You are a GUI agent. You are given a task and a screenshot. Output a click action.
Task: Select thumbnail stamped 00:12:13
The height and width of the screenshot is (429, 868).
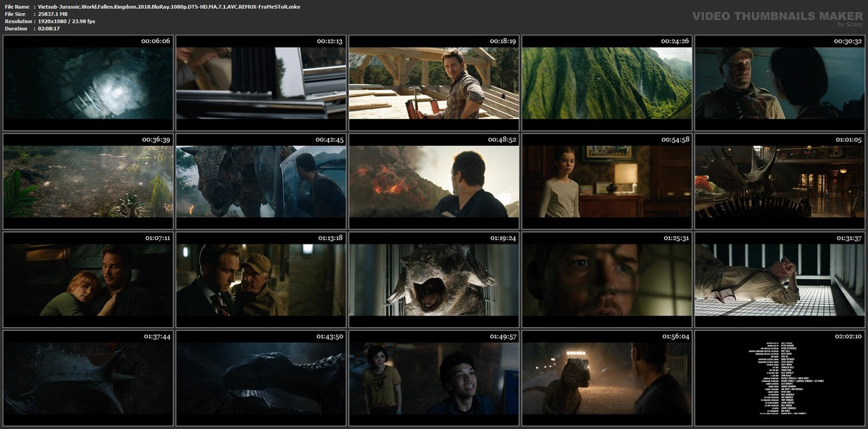click(261, 83)
